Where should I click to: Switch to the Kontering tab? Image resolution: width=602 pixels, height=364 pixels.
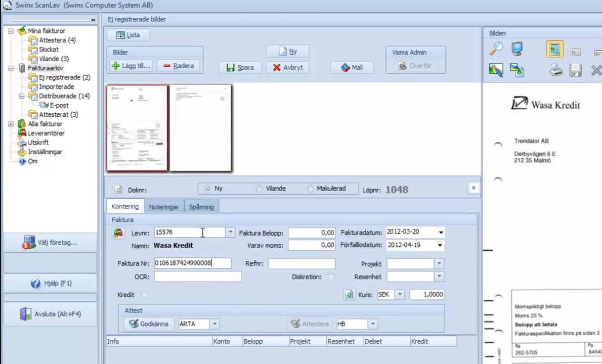[125, 206]
